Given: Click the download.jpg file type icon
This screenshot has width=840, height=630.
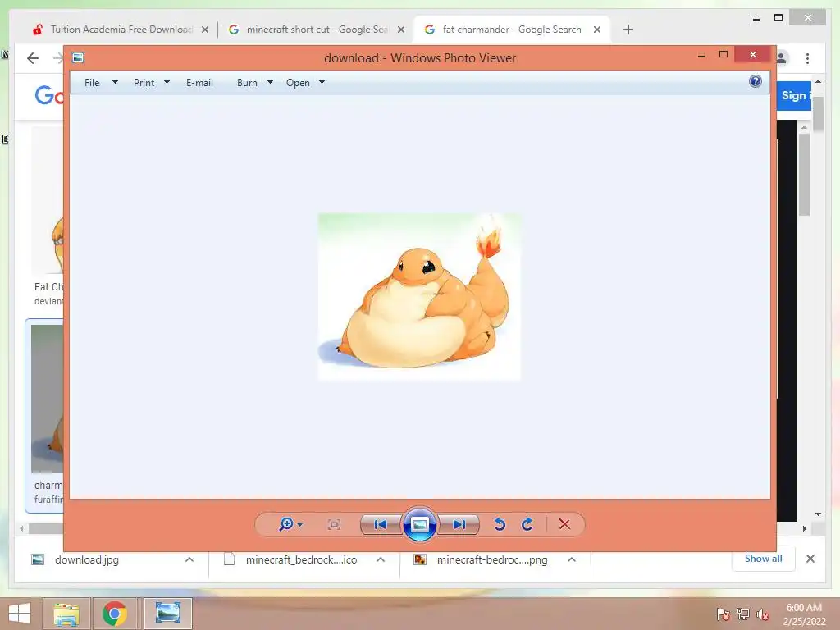Looking at the screenshot, I should point(38,559).
